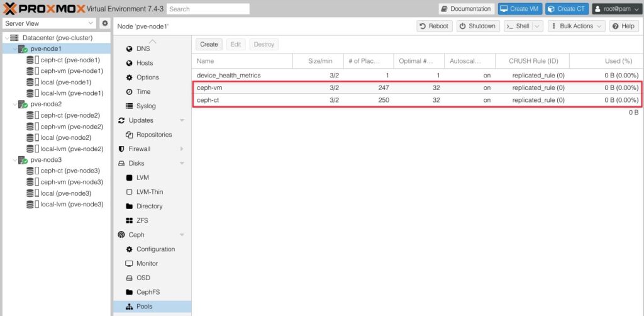Viewport: 644px width, 316px height.
Task: Collapse the Datacenter tree node
Action: pos(7,38)
